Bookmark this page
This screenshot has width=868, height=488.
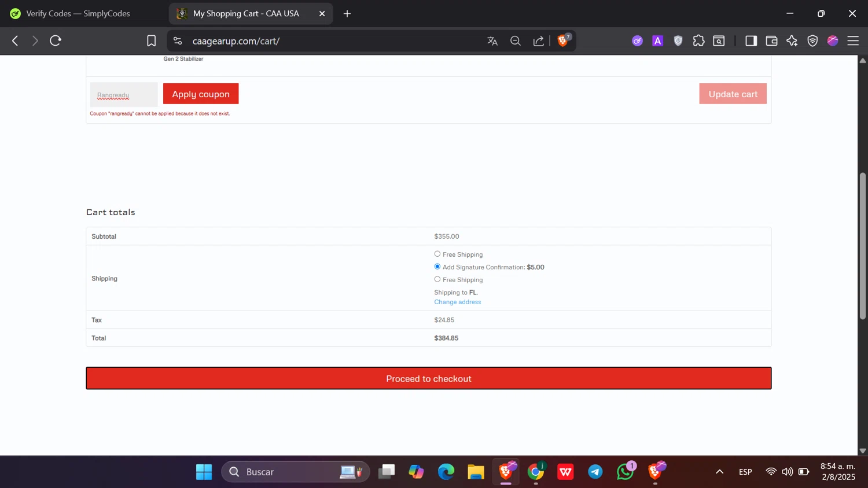pos(151,41)
